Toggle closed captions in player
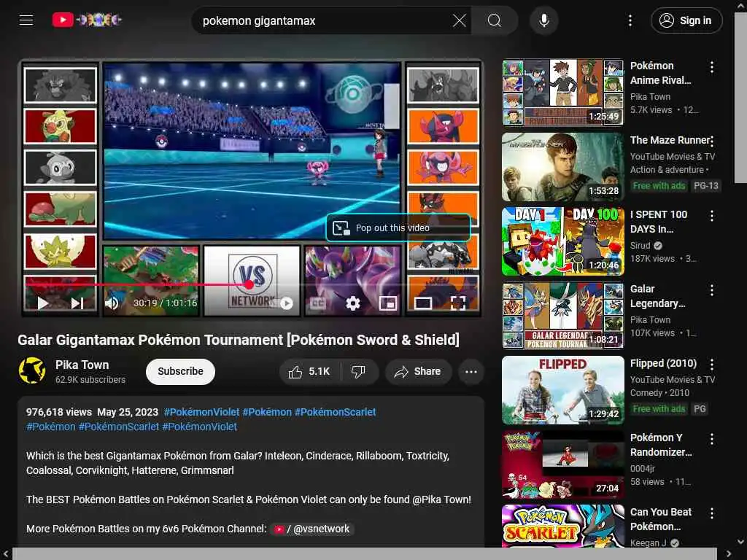Screen dimensions: 747x560 (x=318, y=303)
